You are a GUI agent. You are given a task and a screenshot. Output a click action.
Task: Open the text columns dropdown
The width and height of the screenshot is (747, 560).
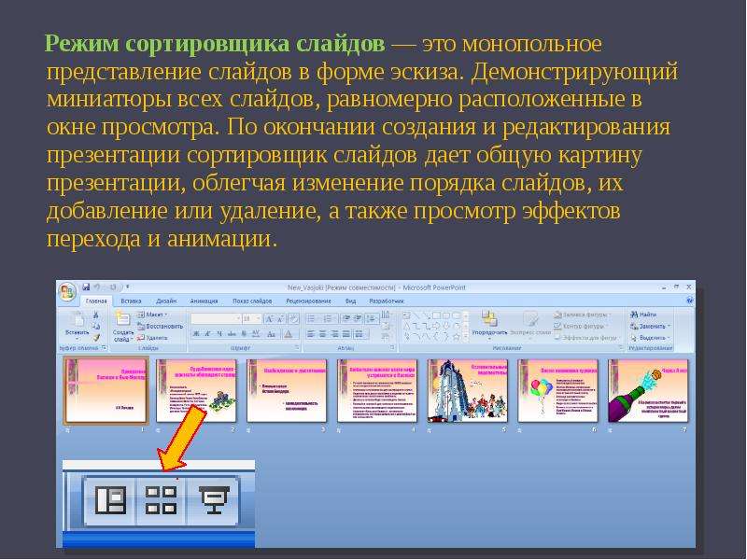(x=359, y=334)
